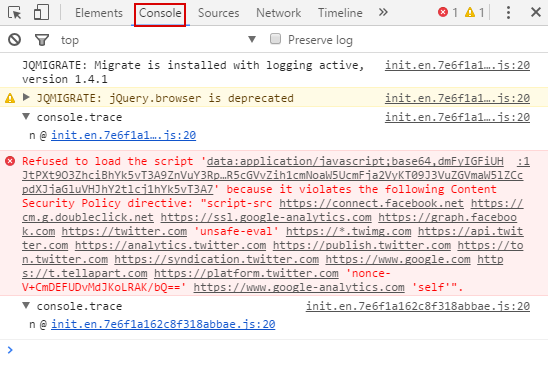Open the Timeline tab
Viewport: 548px width, 366px height.
point(340,13)
